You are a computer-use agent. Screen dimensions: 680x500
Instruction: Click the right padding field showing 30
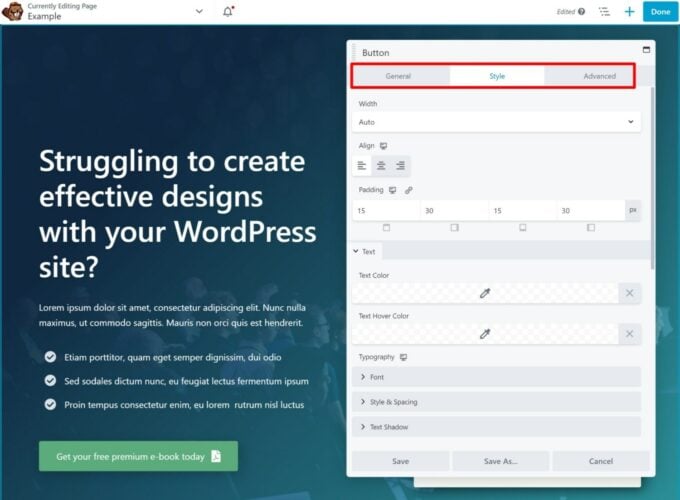click(x=454, y=211)
